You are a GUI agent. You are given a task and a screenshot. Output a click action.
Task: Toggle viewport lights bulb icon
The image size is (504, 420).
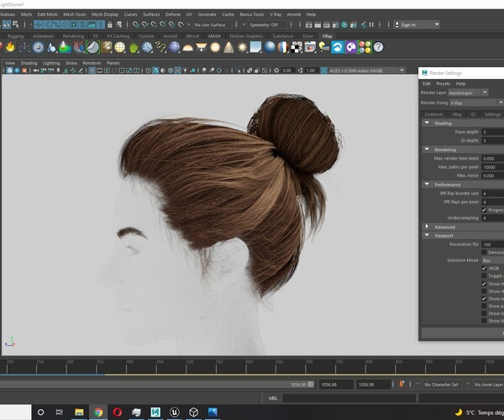click(x=185, y=71)
